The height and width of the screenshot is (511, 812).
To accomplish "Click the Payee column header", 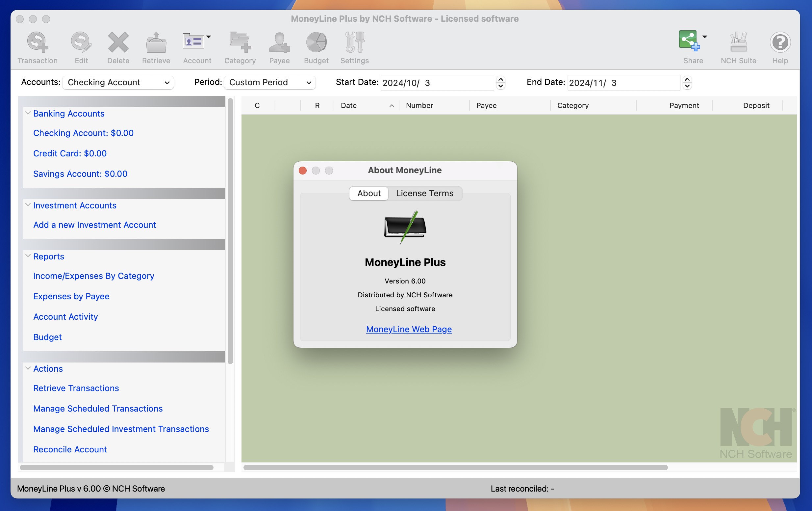I will click(x=510, y=105).
